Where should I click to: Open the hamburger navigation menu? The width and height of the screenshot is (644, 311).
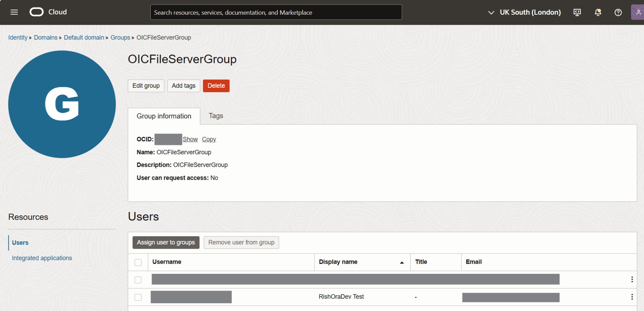point(14,12)
